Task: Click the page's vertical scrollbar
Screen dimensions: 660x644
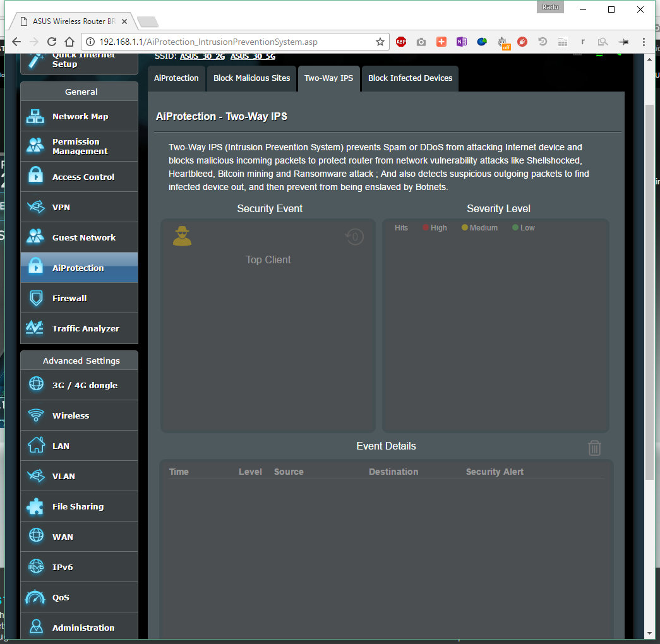Action: coord(649,290)
